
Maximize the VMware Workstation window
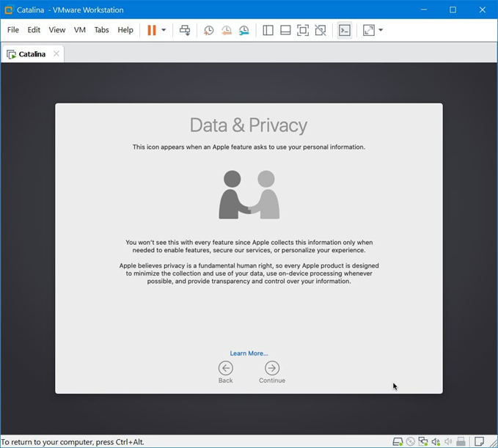click(453, 10)
